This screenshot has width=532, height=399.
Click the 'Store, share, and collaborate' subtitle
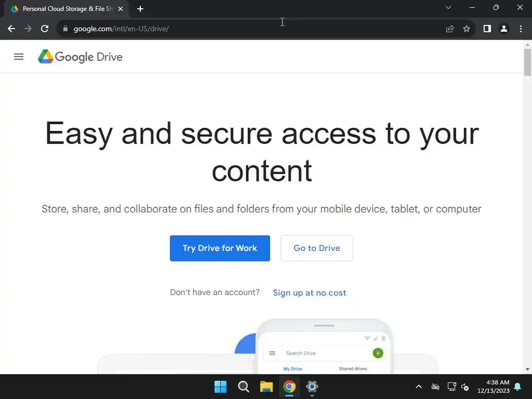coord(261,209)
